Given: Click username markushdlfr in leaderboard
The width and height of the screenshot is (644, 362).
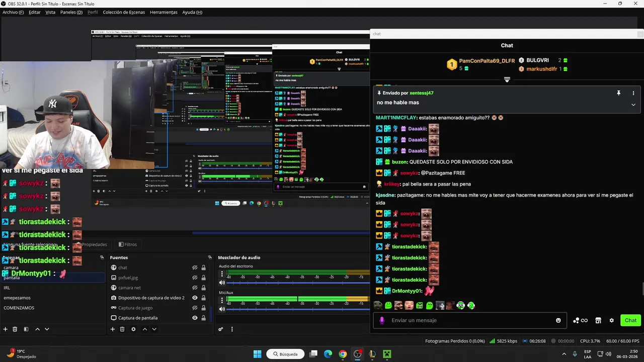Looking at the screenshot, I should tap(542, 69).
